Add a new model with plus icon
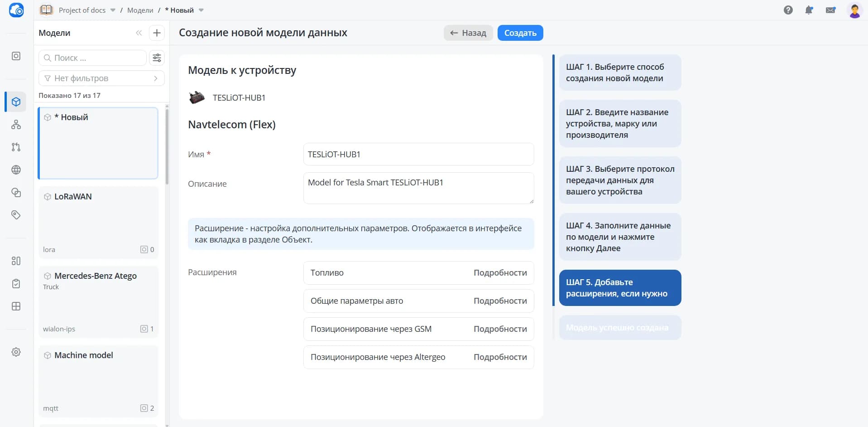Image resolution: width=868 pixels, height=427 pixels. (157, 33)
